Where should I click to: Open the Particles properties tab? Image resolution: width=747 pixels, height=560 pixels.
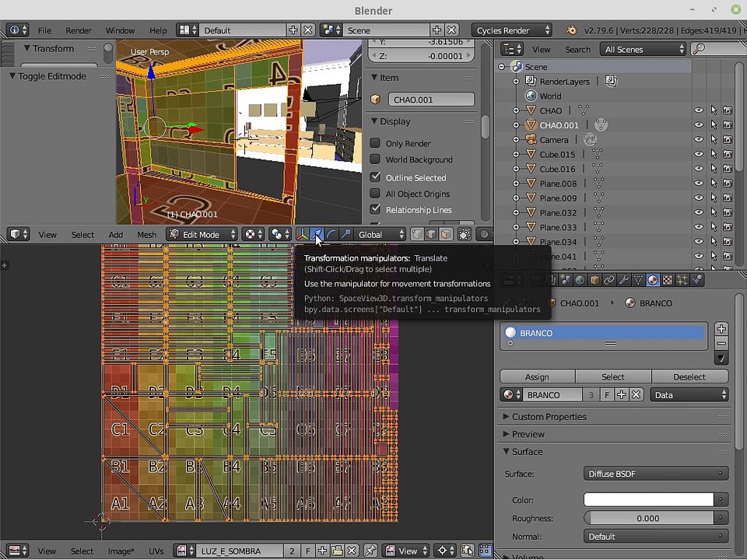682,280
